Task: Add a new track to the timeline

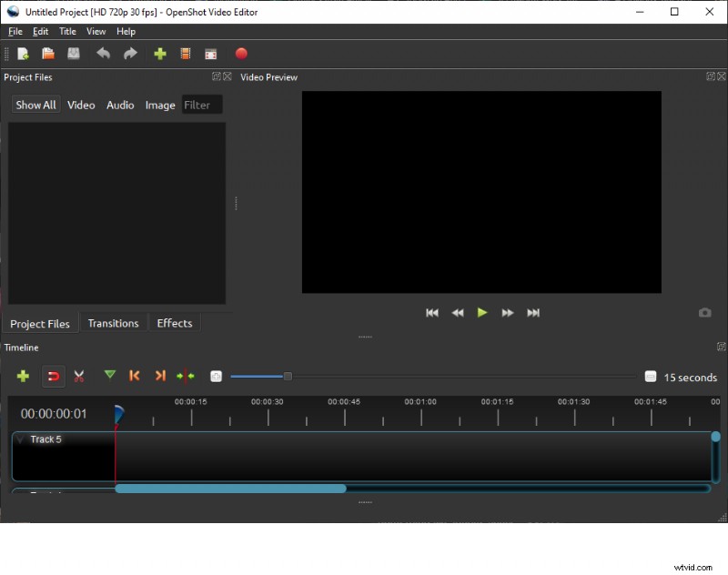Action: [23, 376]
